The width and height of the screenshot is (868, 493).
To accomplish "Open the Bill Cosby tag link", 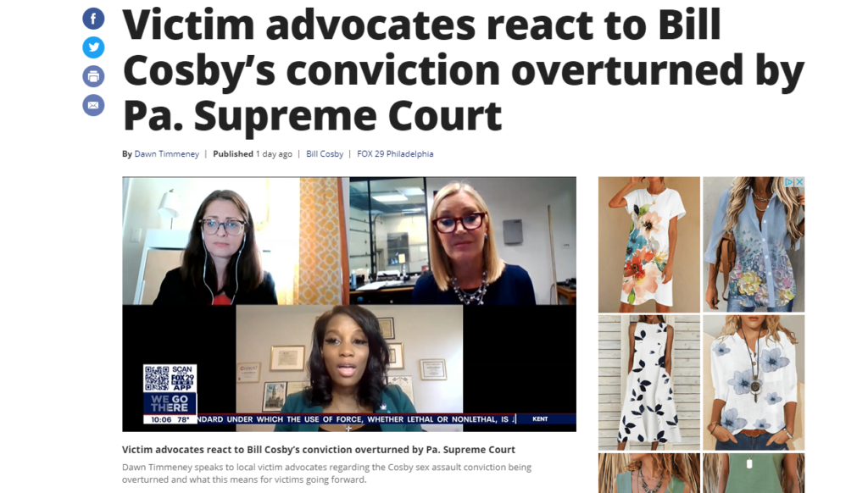I will click(x=325, y=154).
